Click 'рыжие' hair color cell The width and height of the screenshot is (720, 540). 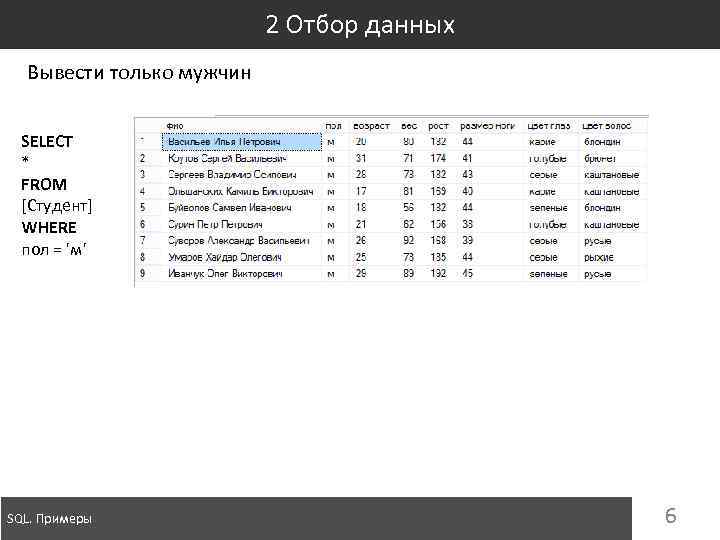[599, 257]
